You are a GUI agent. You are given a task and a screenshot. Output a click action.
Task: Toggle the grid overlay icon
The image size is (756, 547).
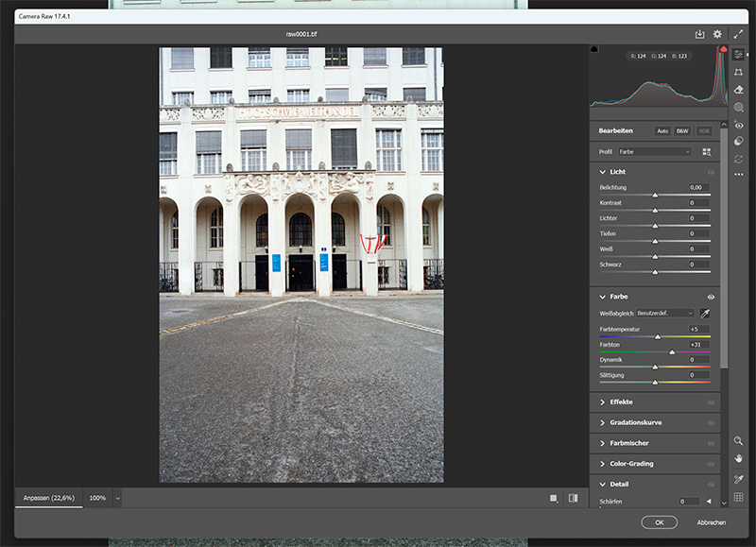click(x=738, y=497)
